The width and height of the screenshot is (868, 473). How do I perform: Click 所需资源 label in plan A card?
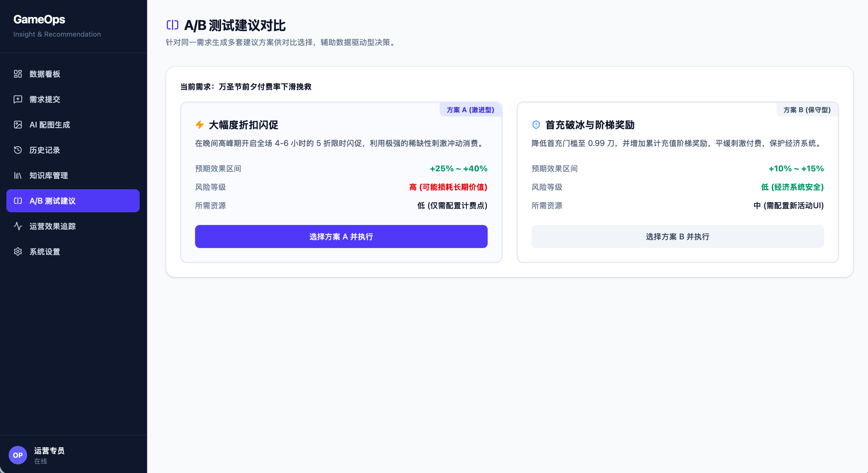pos(210,206)
